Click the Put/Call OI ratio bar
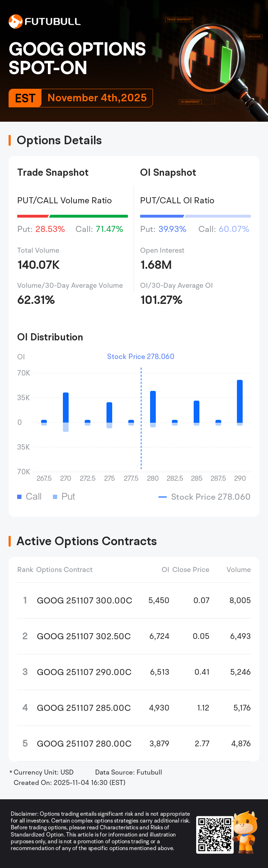Screen dimensions: 268x868 pyautogui.click(x=195, y=216)
